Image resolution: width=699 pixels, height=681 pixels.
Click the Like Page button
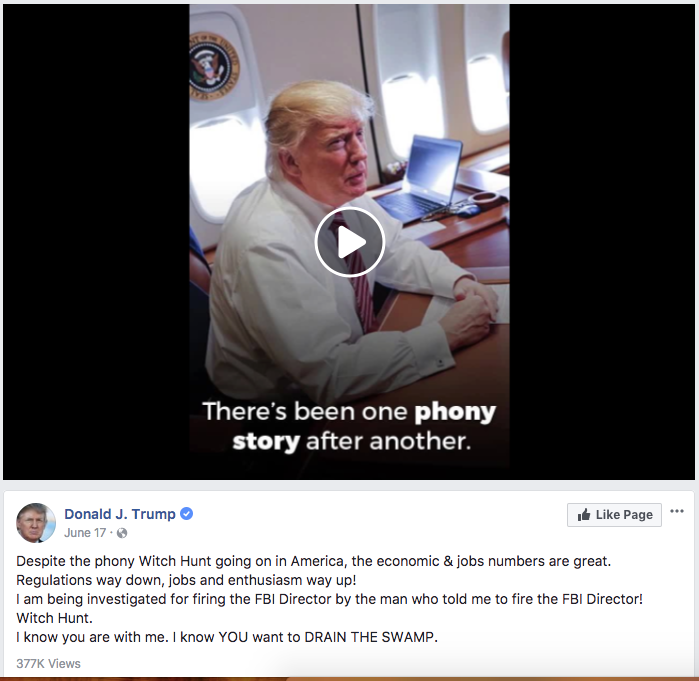(x=614, y=515)
